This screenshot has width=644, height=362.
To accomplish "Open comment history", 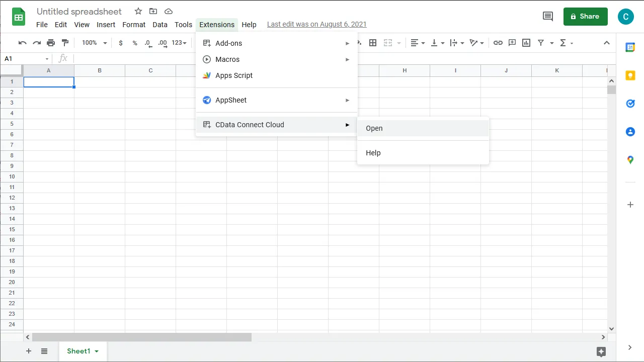I will tap(548, 16).
